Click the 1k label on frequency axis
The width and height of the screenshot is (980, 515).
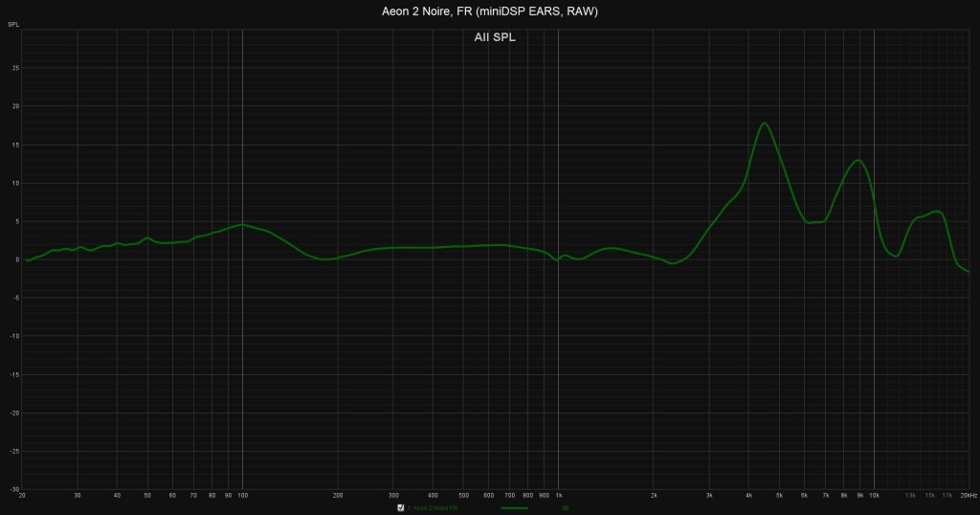(558, 495)
